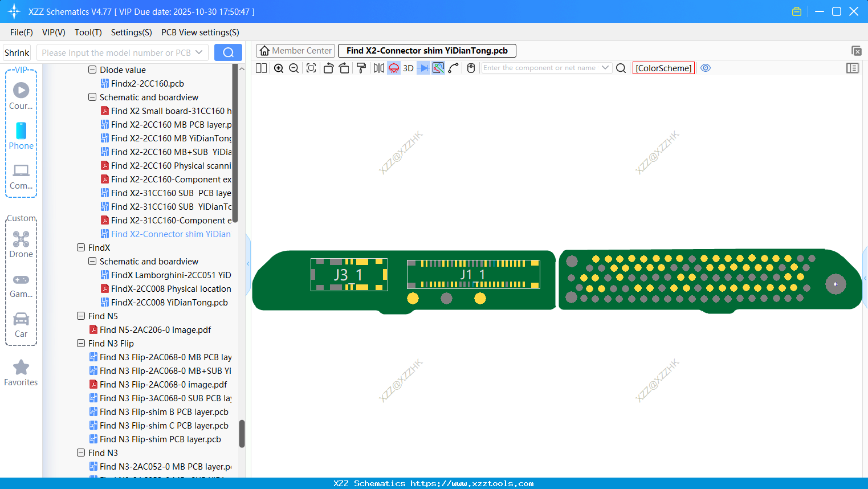Open the File(F) menu
Viewport: 868px width, 489px height.
pyautogui.click(x=22, y=32)
